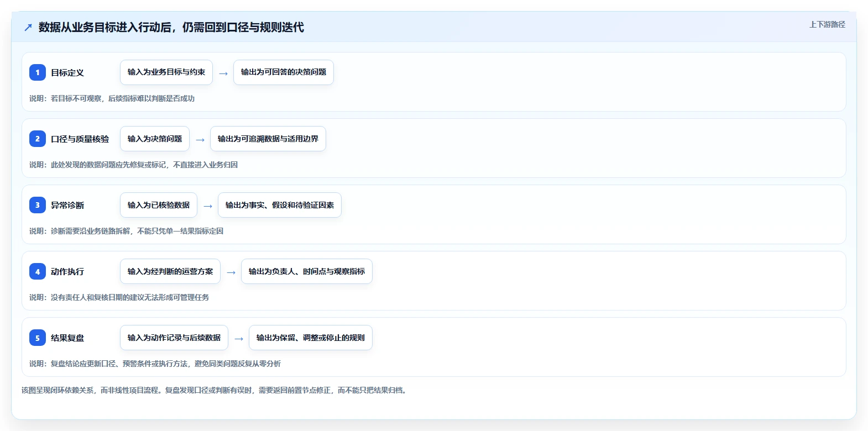Click the 输入为经判断的运营方案 box
Viewport: 868px width, 431px height.
[x=170, y=271]
